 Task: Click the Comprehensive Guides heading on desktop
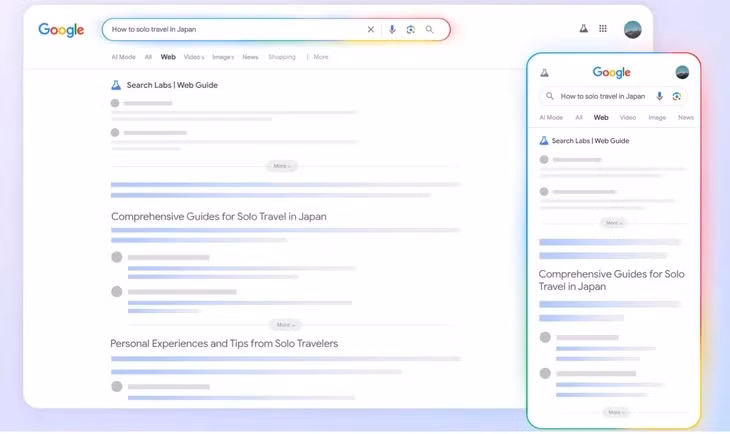pos(219,217)
